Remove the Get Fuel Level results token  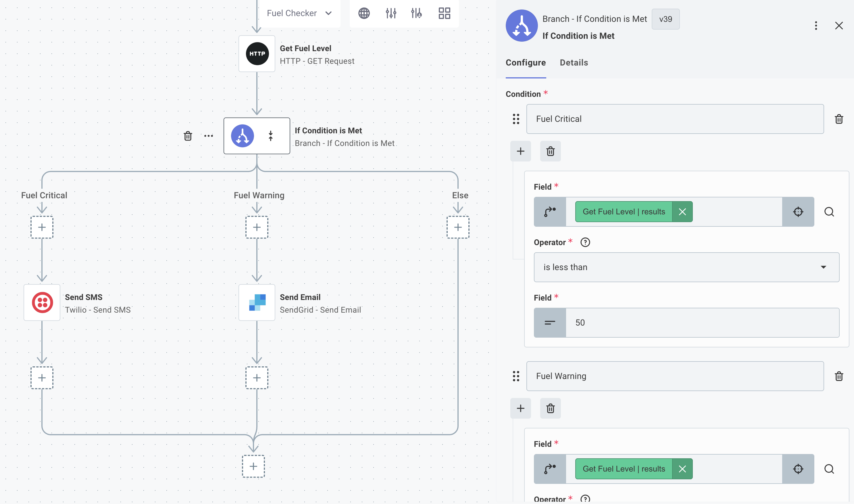(x=682, y=211)
